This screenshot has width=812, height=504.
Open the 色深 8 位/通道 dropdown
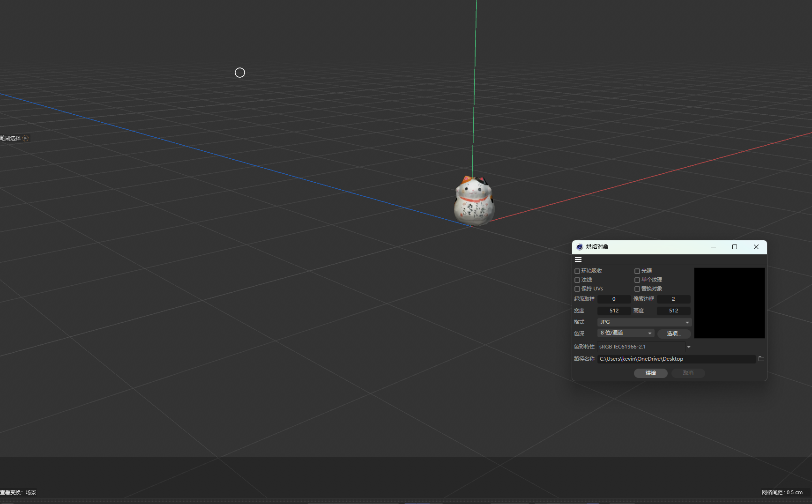point(626,333)
